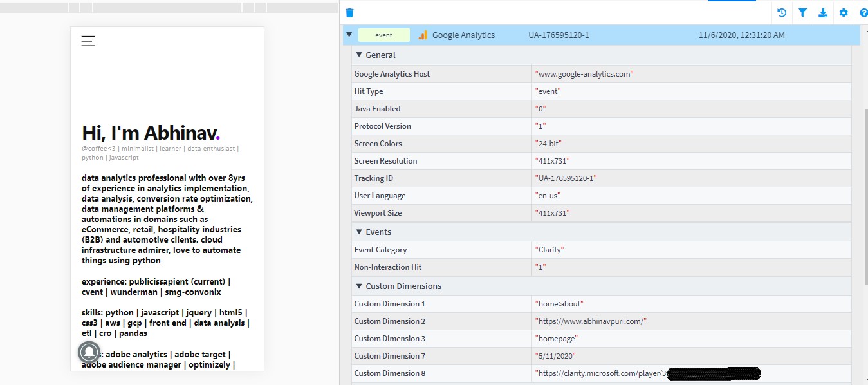Screen dimensions: 868x385
Task: Select the User Language value en-us
Action: tap(549, 196)
